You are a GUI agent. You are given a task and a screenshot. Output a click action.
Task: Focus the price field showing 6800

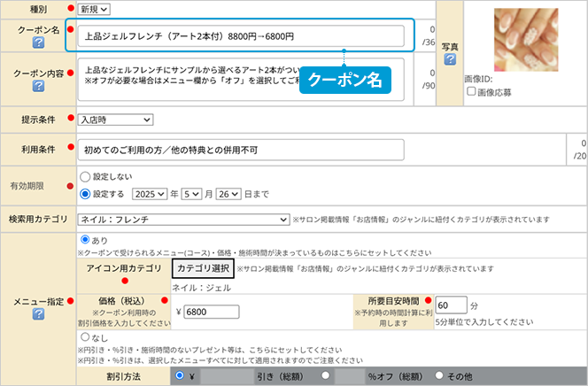pos(211,312)
